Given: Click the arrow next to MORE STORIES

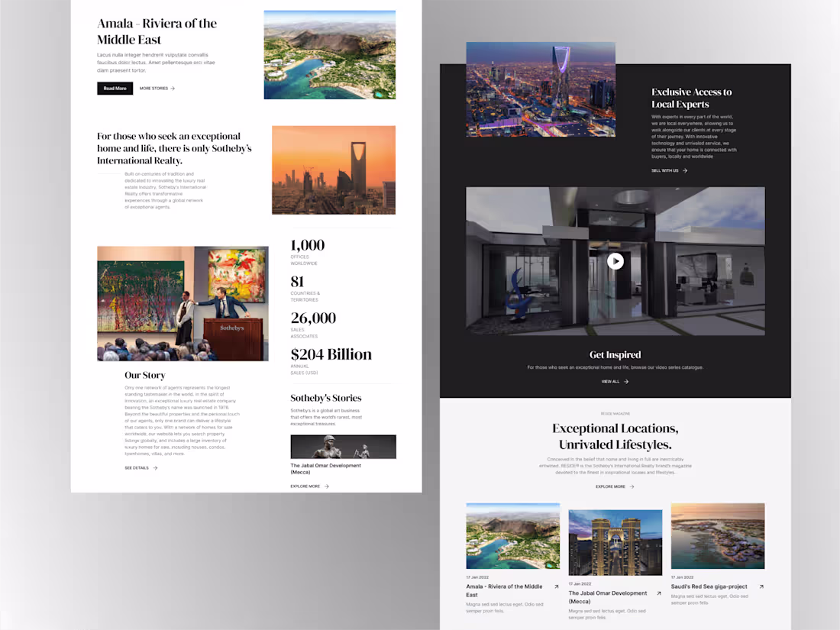Looking at the screenshot, I should (x=173, y=89).
